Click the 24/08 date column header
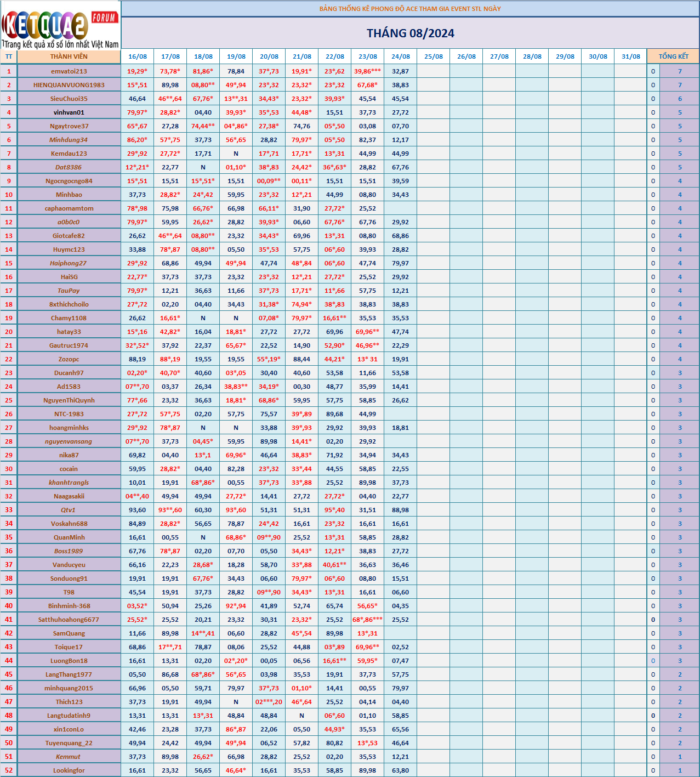700x777 pixels. coord(401,56)
